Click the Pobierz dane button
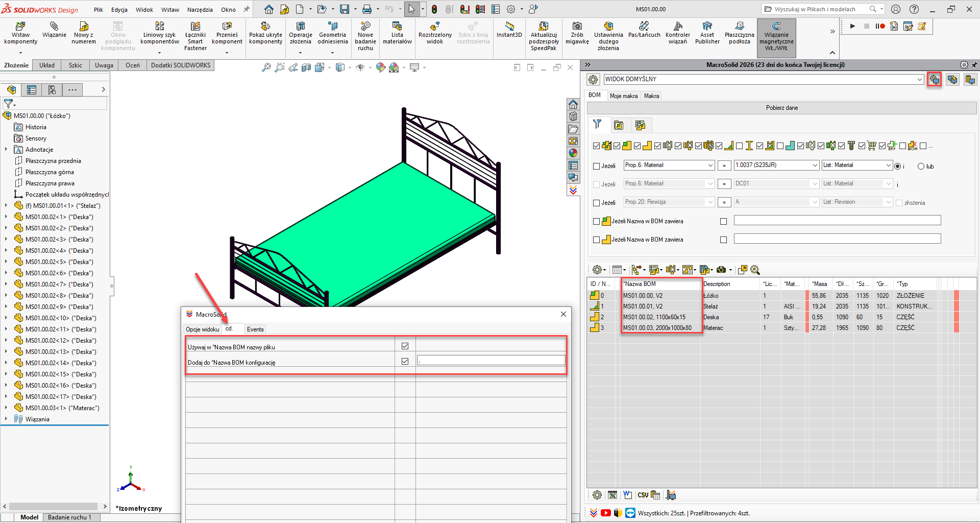 pyautogui.click(x=781, y=108)
